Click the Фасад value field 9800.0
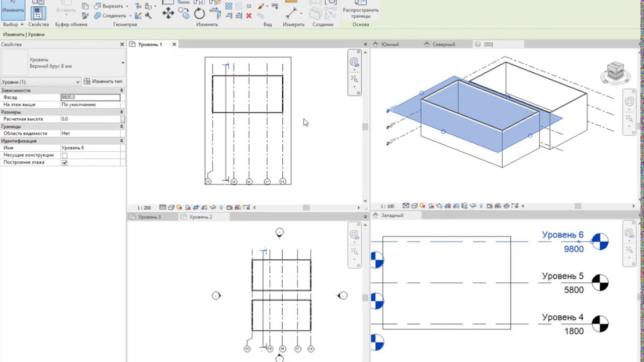 point(91,98)
